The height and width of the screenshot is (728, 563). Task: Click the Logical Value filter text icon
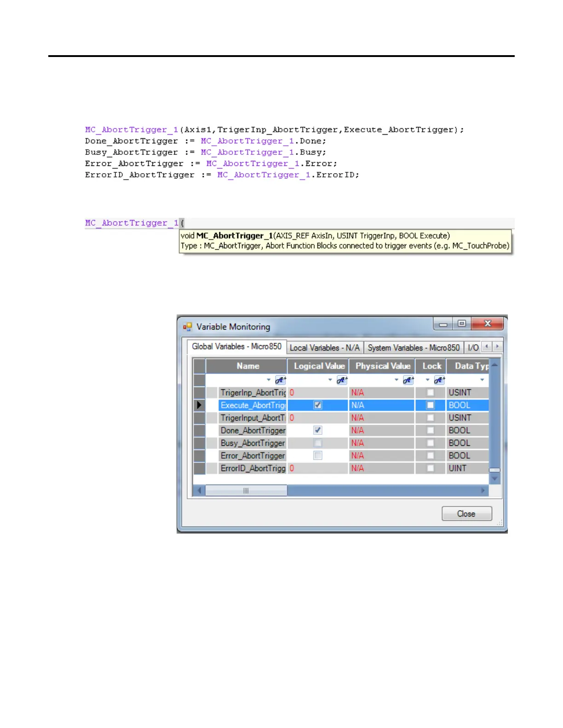(x=342, y=380)
